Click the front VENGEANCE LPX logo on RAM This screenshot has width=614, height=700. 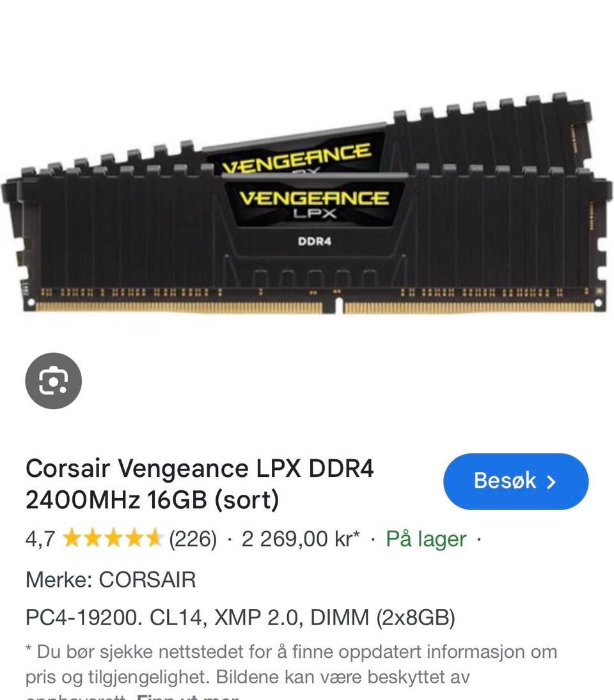[x=315, y=203]
